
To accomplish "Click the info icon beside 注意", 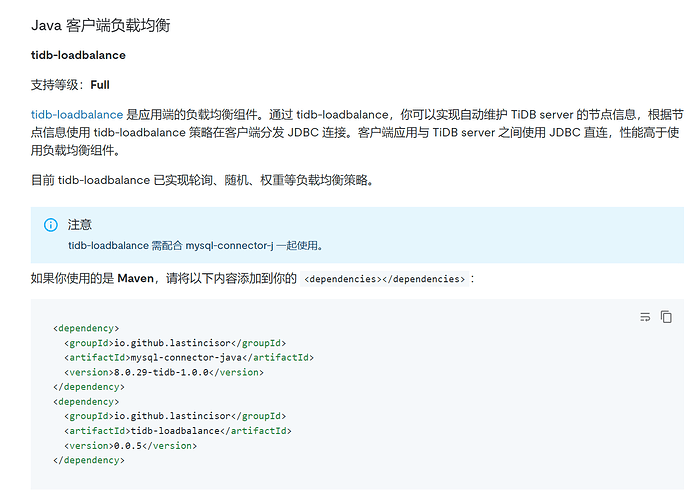I will pyautogui.click(x=51, y=225).
